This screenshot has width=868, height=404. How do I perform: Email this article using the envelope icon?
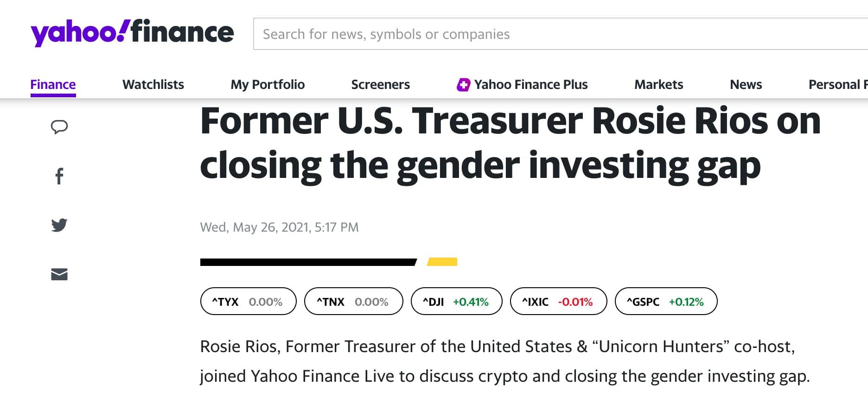point(59,274)
